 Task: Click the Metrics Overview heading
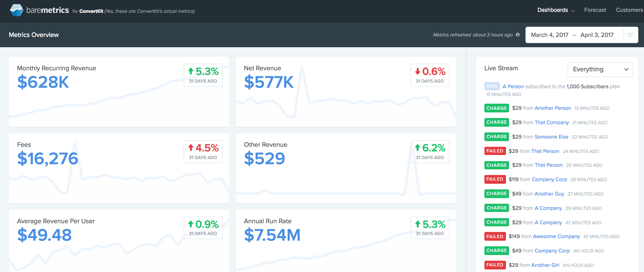click(x=34, y=35)
